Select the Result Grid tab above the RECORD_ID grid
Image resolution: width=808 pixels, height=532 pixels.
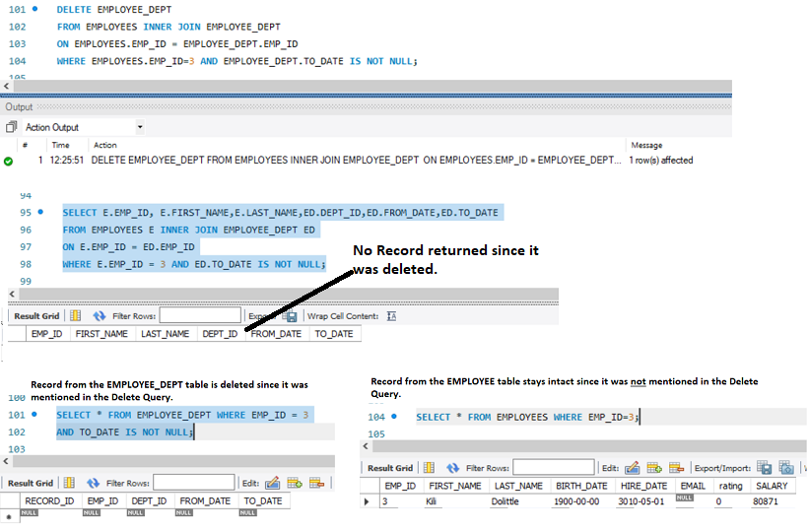(x=31, y=483)
